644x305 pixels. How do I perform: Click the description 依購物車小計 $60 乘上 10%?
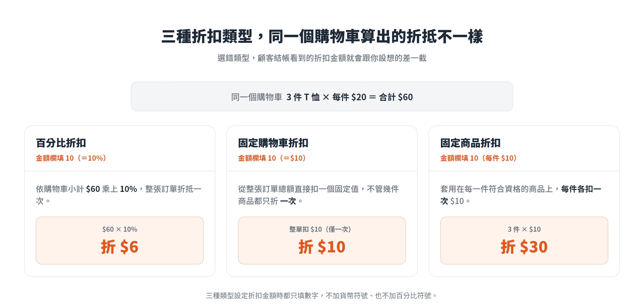(x=119, y=195)
